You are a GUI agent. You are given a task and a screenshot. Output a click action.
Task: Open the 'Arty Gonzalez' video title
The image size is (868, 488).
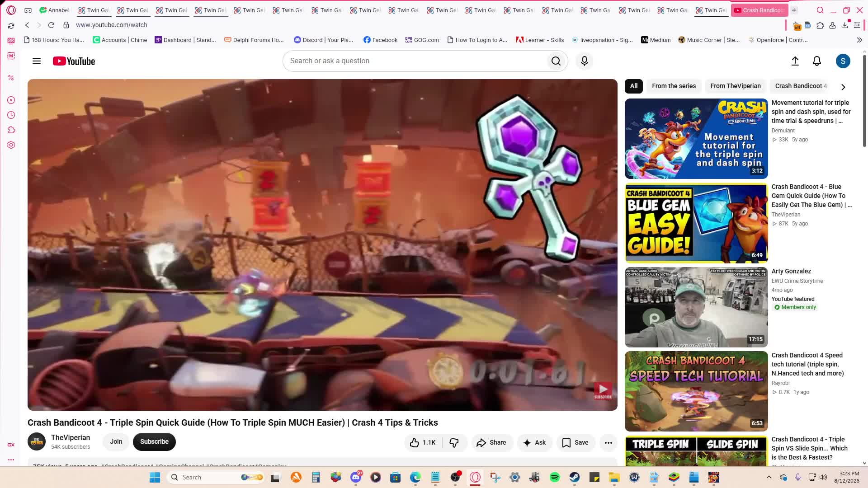pyautogui.click(x=791, y=271)
